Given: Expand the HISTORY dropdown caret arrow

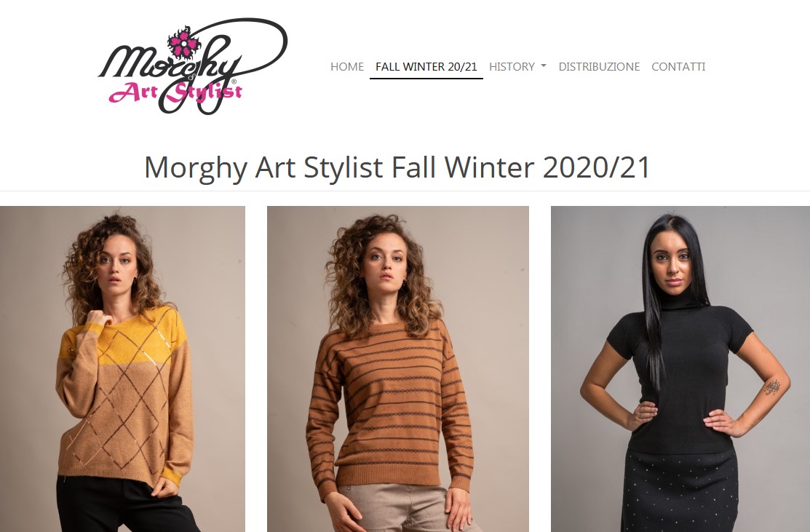Looking at the screenshot, I should [x=543, y=66].
